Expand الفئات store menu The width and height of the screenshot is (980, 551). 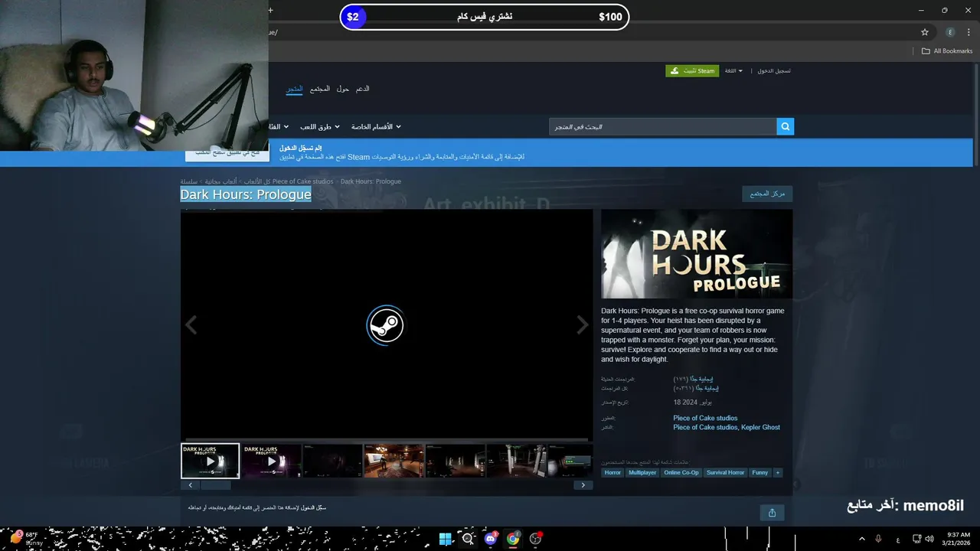tap(279, 126)
